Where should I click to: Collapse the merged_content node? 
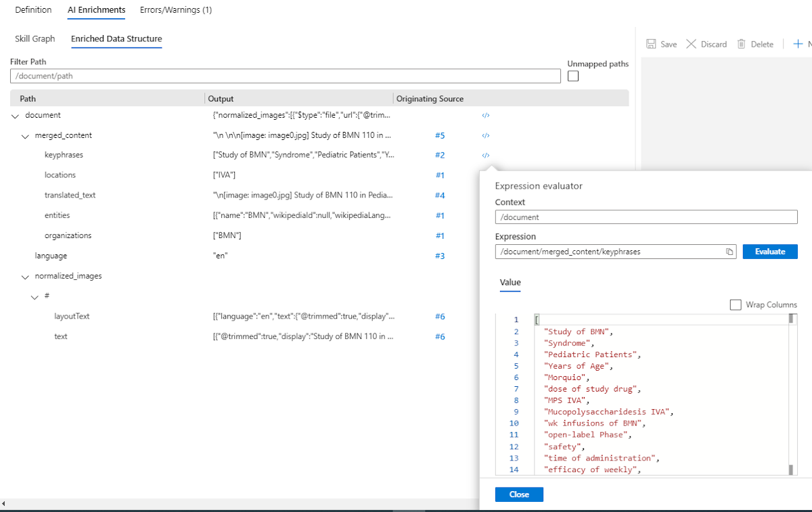[26, 136]
